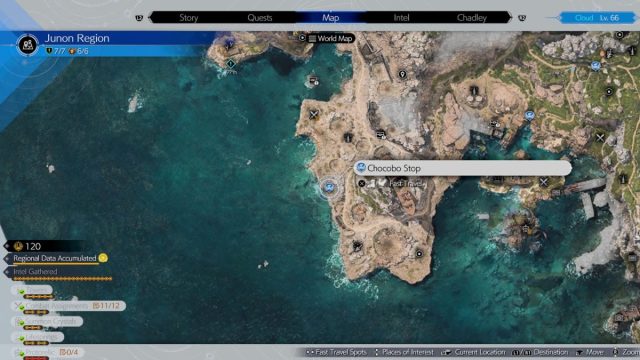Click the Intel Gathered label
Screen dimensions: 640x360
35,271
